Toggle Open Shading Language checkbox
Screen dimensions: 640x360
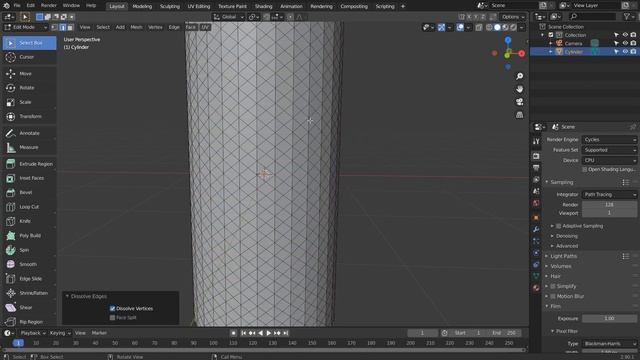(x=584, y=169)
